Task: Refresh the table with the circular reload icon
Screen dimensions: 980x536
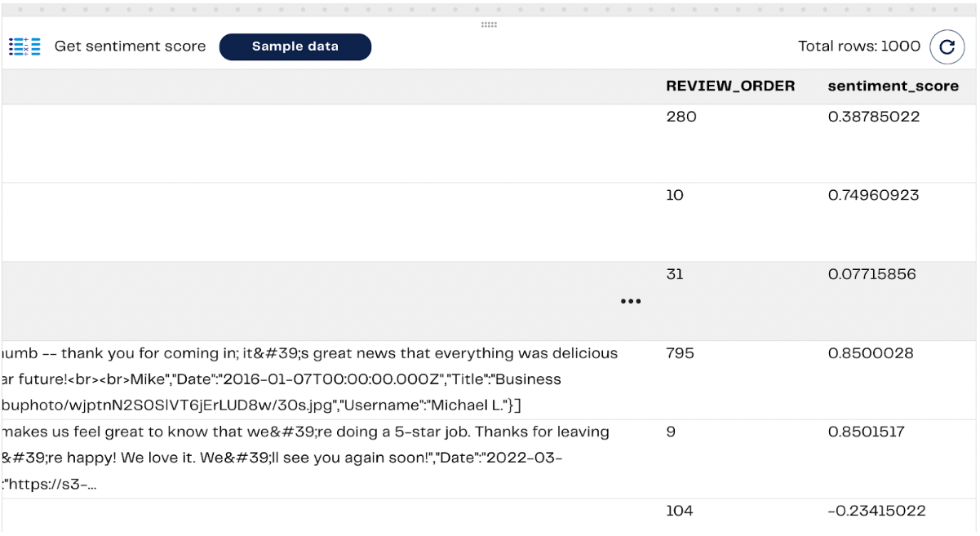Action: 947,47
